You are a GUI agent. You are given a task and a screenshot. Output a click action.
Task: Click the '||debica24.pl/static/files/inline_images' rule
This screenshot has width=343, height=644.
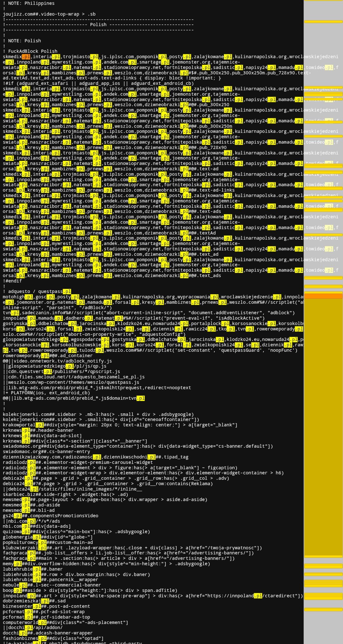pyautogui.click(x=72, y=489)
